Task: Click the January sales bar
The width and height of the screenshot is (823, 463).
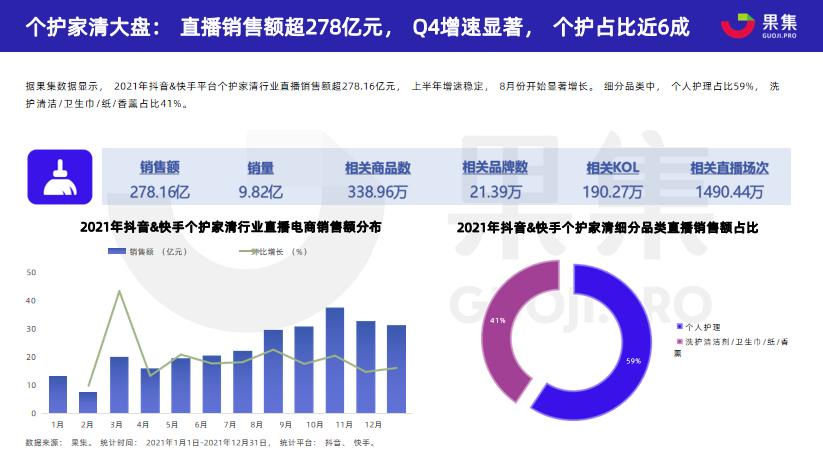Action: (x=58, y=394)
